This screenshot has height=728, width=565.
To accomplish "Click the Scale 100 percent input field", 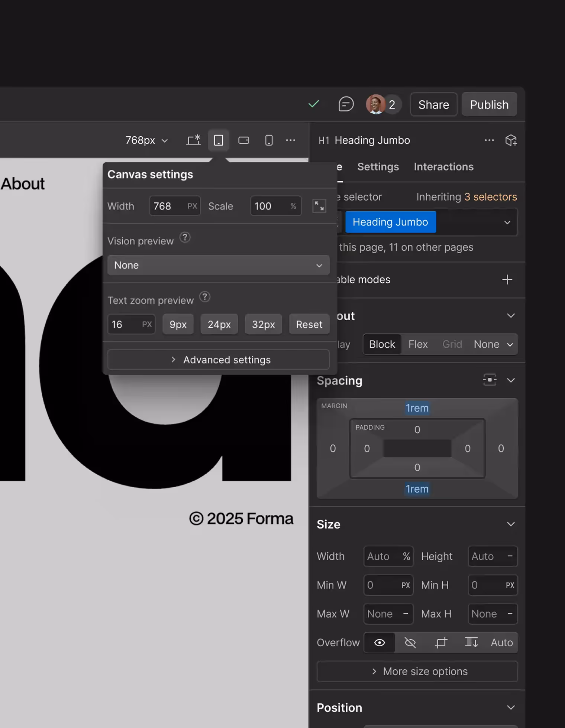I will (276, 206).
